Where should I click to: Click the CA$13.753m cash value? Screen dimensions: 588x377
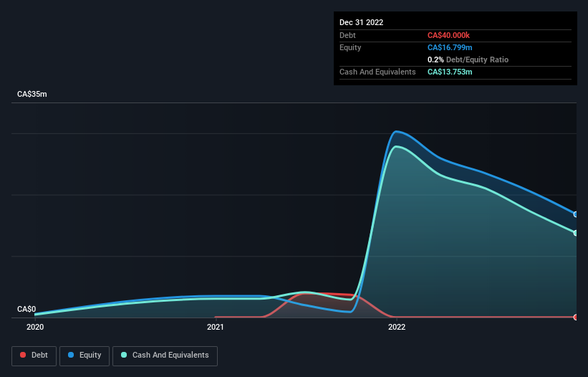pyautogui.click(x=450, y=72)
